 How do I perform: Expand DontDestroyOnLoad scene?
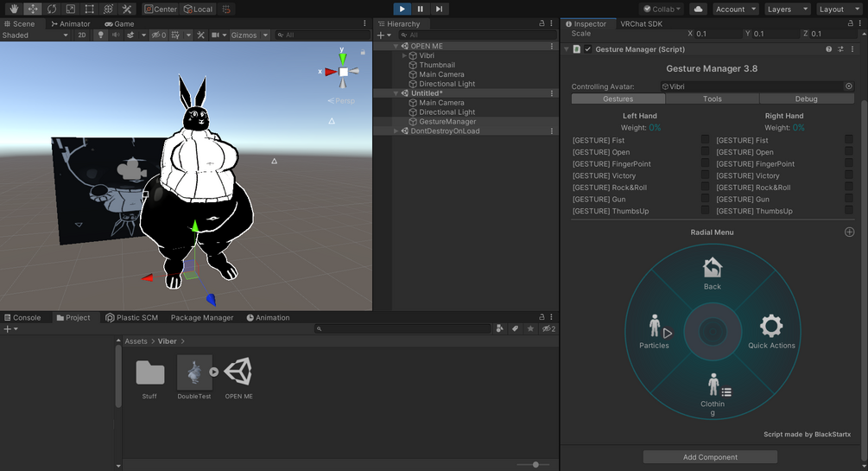396,130
